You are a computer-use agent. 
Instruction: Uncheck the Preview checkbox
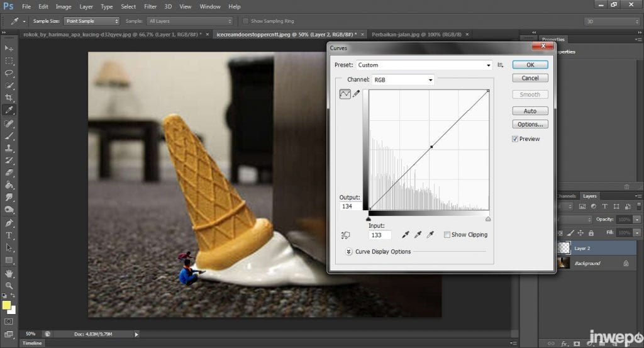click(515, 139)
